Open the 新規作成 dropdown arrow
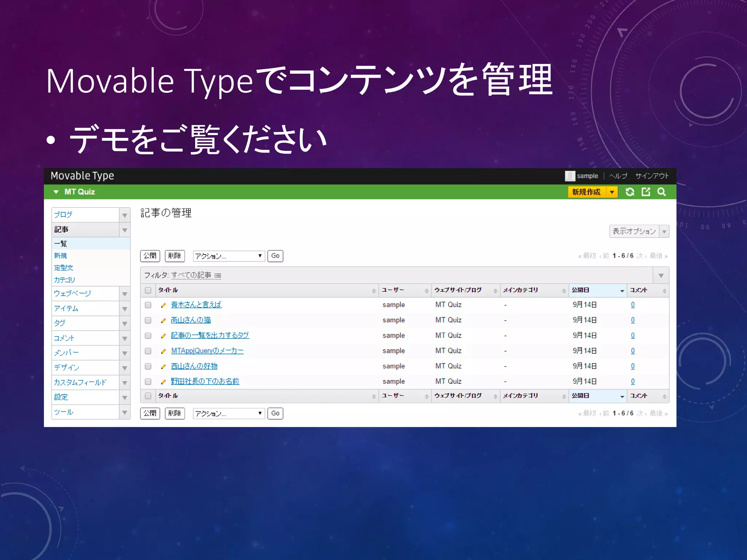This screenshot has height=560, width=747. (x=612, y=192)
